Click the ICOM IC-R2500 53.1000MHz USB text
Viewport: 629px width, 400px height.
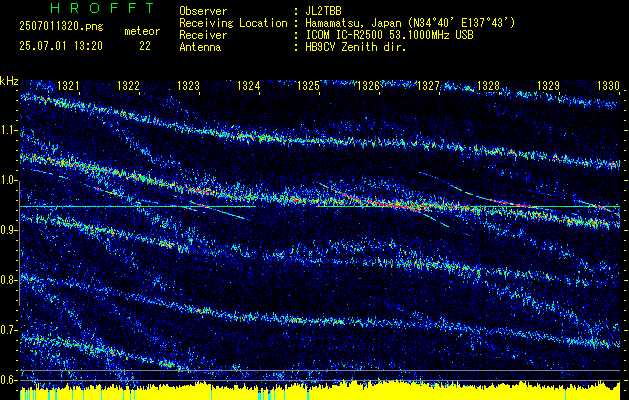pos(389,35)
